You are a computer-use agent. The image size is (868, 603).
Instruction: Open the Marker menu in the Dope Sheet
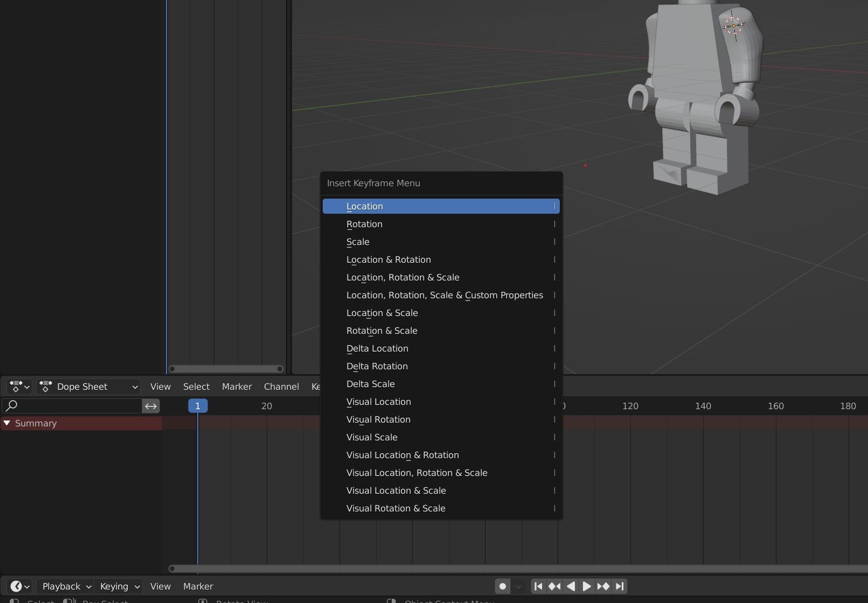click(237, 386)
